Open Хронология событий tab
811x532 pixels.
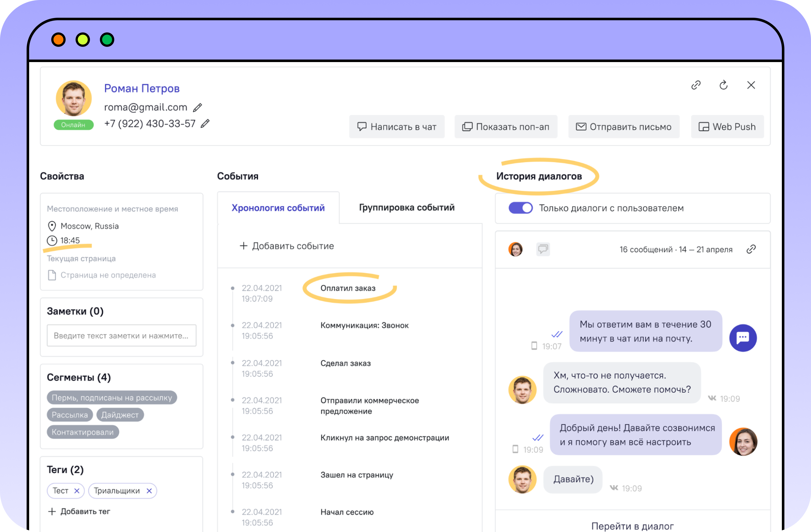coord(278,208)
